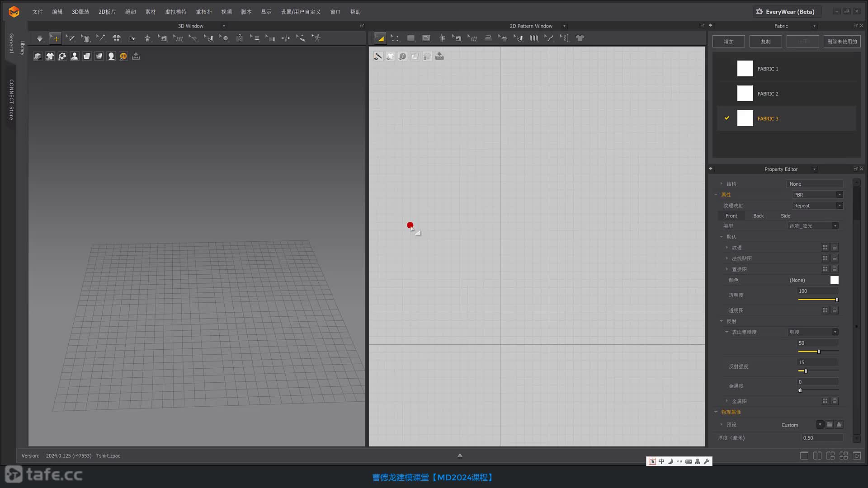Save physical preset with floppy disk icon
This screenshot has height=488, width=868.
[839, 425]
